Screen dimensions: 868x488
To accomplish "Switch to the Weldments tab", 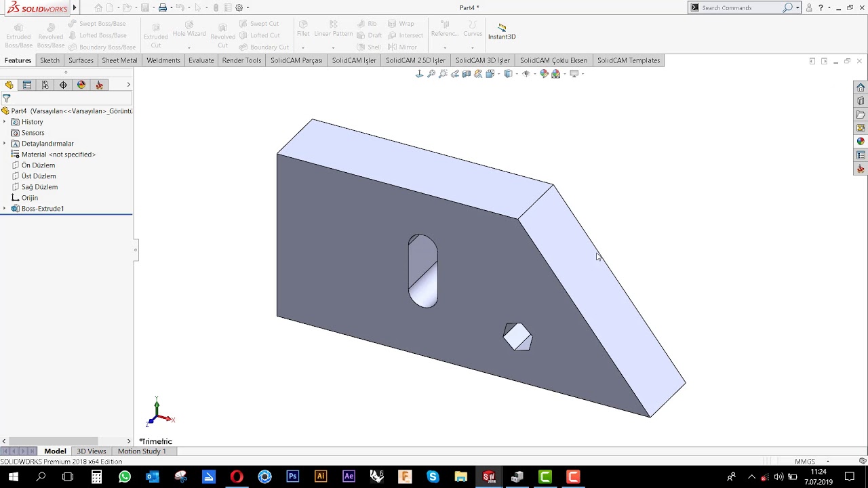I will (163, 60).
